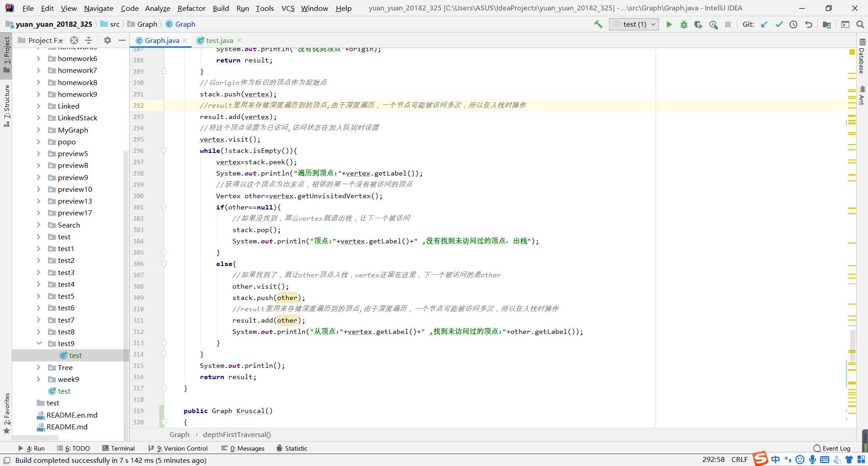868x466 pixels.
Task: Click the microphone icon in input toolbar
Action: pos(812,460)
